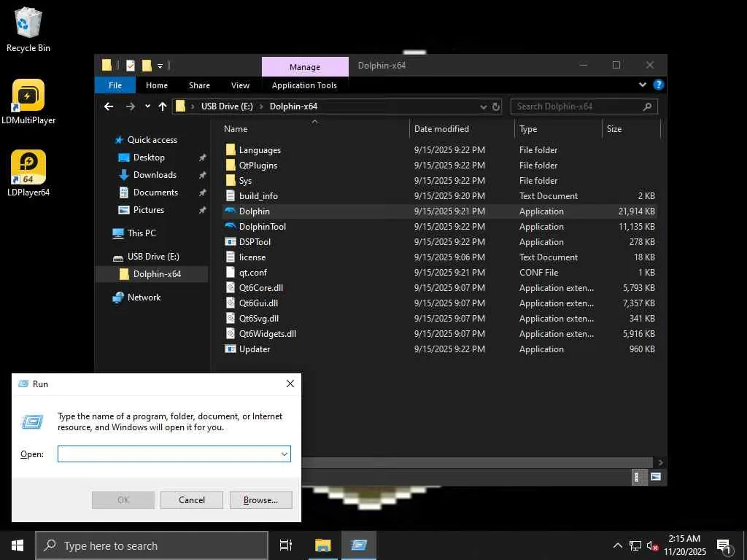Select the build_info text document icon
Image resolution: width=747 pixels, height=560 pixels.
click(230, 195)
